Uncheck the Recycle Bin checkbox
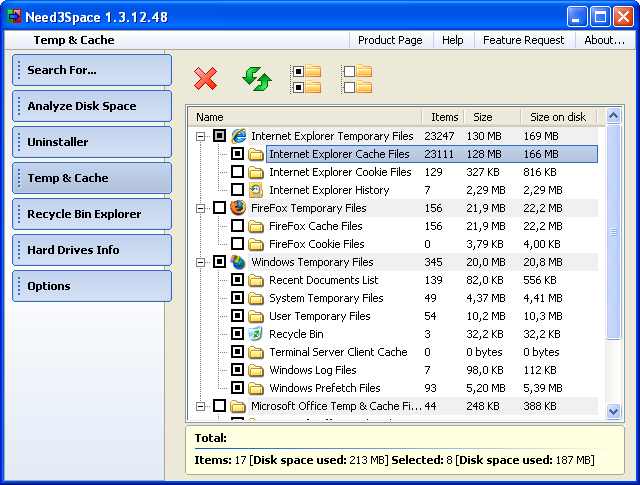640x485 pixels. [237, 334]
